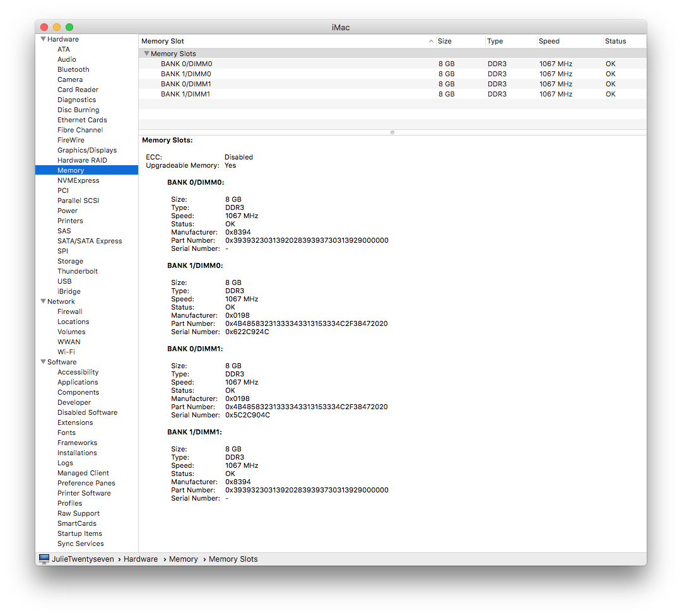Show Graphics/Displays information

[x=87, y=150]
